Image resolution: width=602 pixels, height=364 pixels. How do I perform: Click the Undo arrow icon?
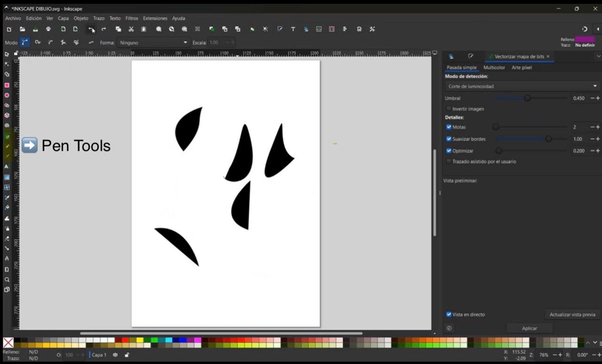(91, 29)
